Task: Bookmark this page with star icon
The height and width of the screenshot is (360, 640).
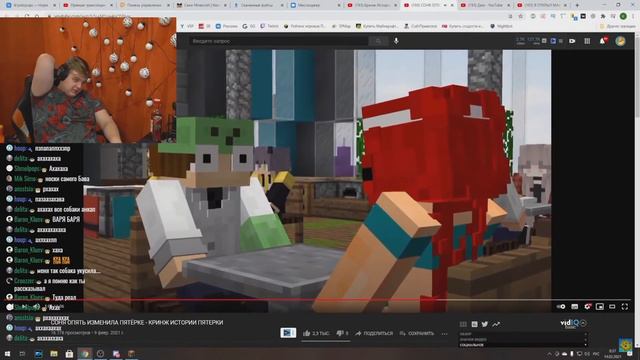Action: click(x=521, y=16)
